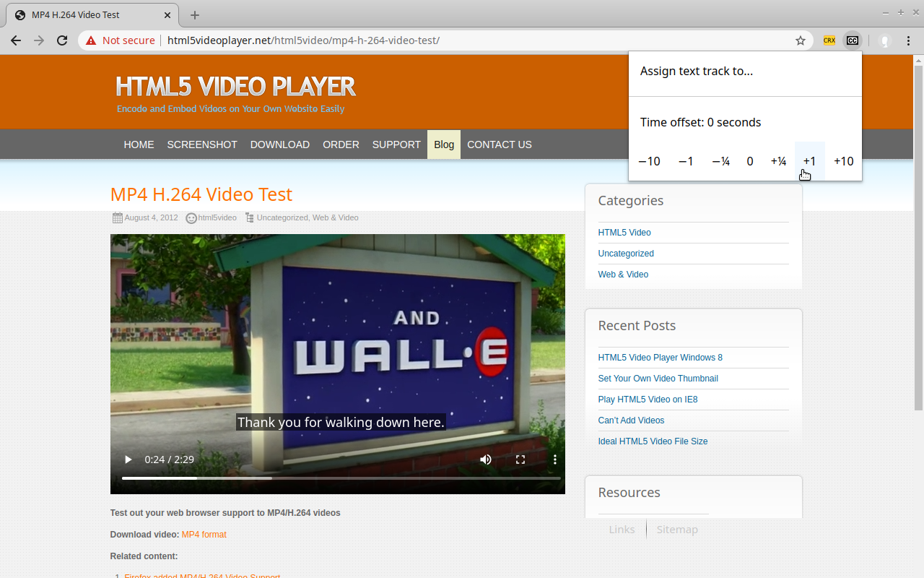Open the Can't Add Videos post

pos(631,420)
